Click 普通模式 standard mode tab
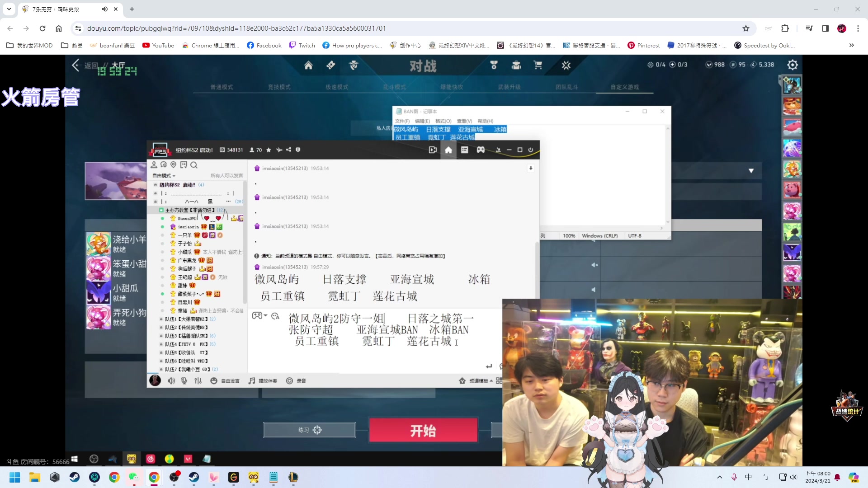The image size is (868, 488). click(221, 87)
